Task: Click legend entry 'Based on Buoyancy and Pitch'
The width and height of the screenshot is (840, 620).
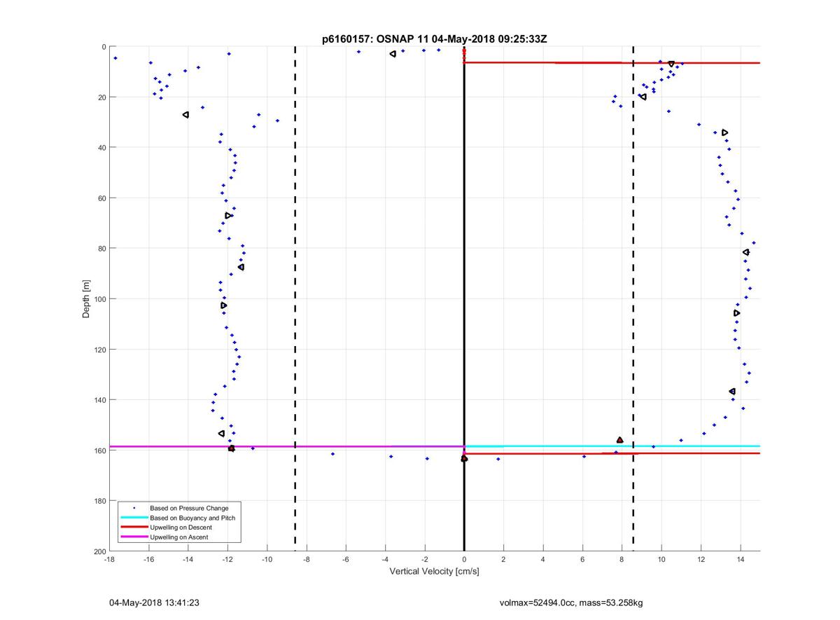Action: point(192,518)
